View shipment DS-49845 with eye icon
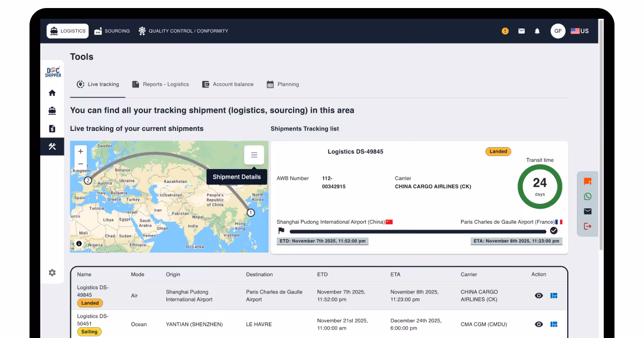The image size is (644, 338). pos(539,296)
